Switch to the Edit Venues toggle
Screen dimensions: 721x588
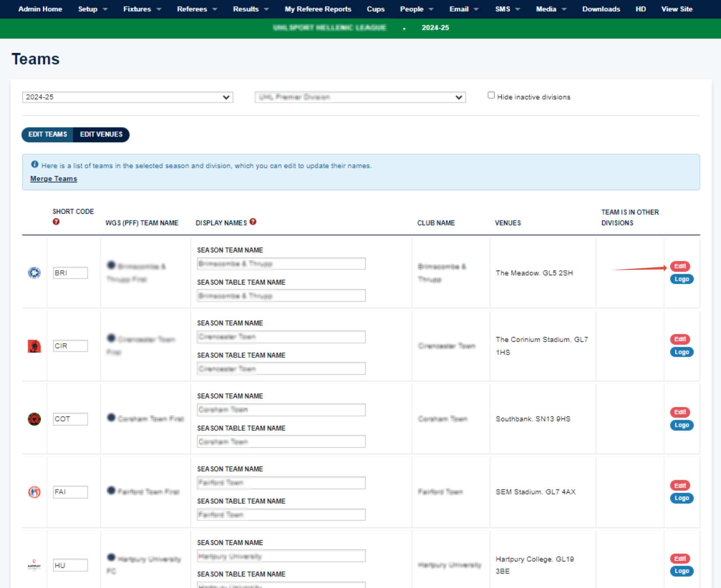(101, 134)
